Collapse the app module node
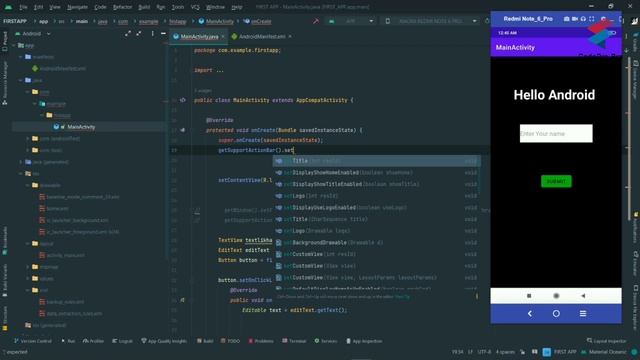640x360 pixels. pyautogui.click(x=14, y=45)
